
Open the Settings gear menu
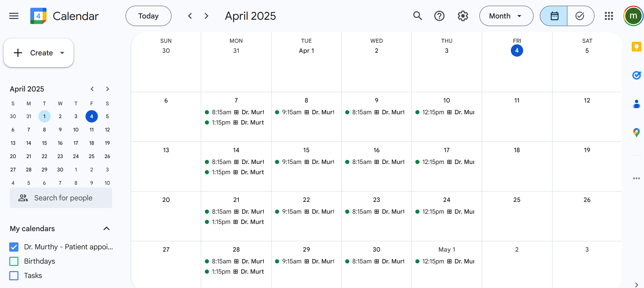pyautogui.click(x=463, y=16)
